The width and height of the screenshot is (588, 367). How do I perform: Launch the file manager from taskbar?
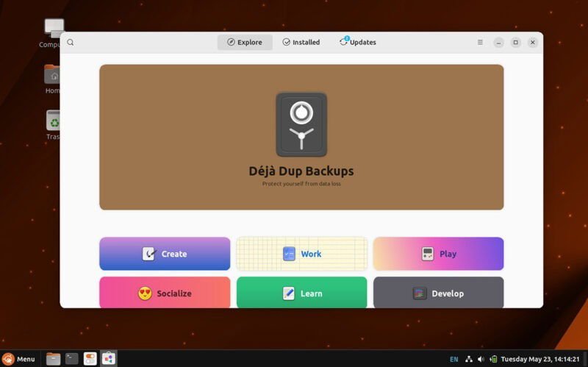point(53,359)
